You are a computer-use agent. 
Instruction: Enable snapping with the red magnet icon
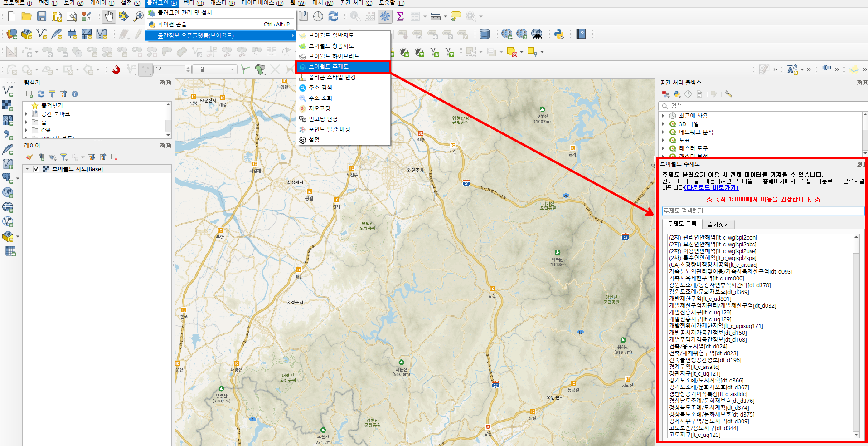116,69
